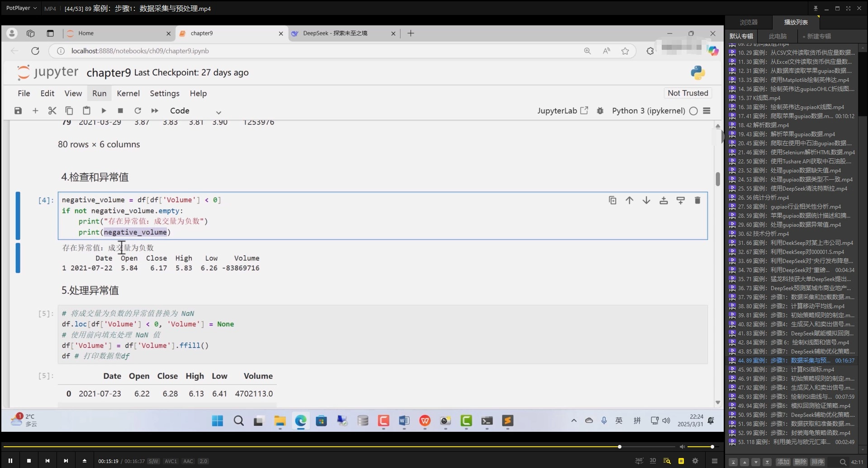The image size is (868, 468).
Task: Open the Python 3 (ipykernel) selector
Action: 648,110
